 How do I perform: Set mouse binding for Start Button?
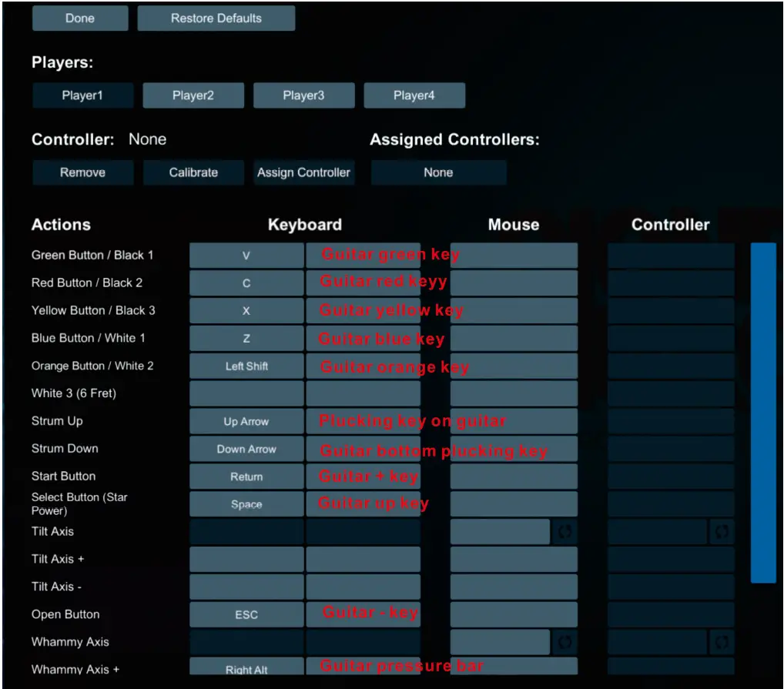click(x=514, y=477)
